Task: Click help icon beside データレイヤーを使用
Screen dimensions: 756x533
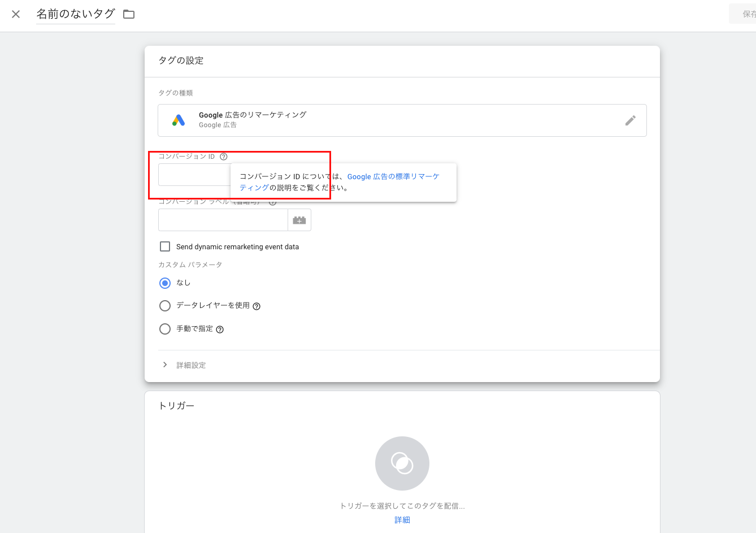Action: [257, 306]
